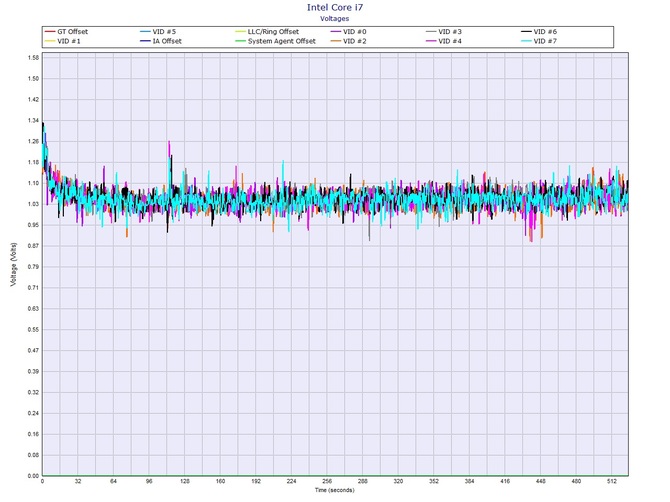Click the 0.95 y-axis value
This screenshot has height=502, width=670.
point(33,225)
